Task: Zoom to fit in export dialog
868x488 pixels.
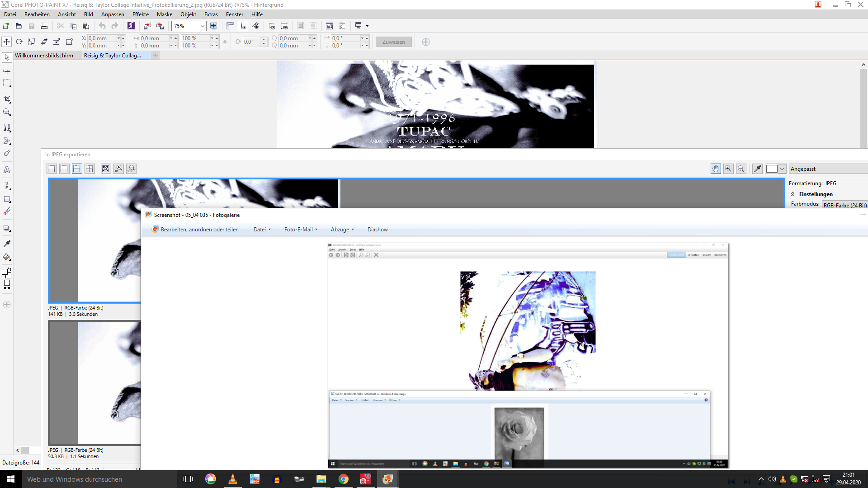Action: click(x=106, y=169)
